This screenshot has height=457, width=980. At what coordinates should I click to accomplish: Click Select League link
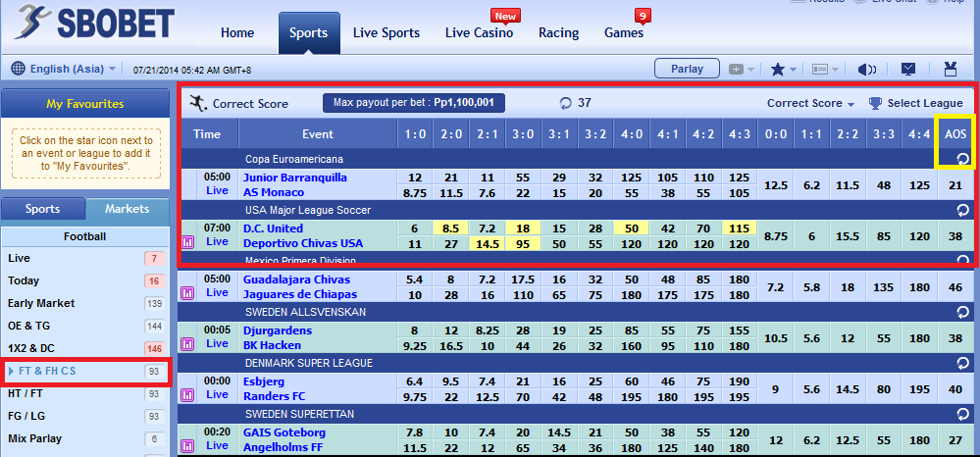(925, 103)
